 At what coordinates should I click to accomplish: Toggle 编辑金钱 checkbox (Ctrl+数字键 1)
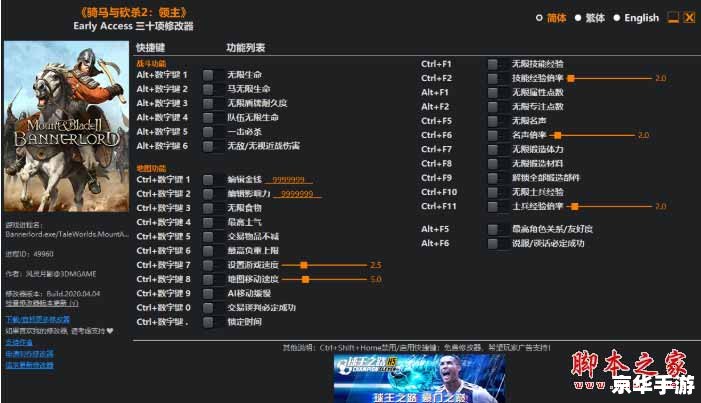pyautogui.click(x=208, y=180)
